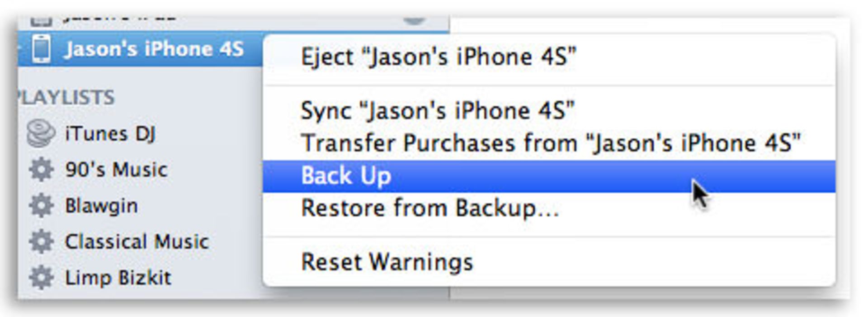868x317 pixels.
Task: Click the gear icon beside 90's Music
Action: pyautogui.click(x=41, y=170)
